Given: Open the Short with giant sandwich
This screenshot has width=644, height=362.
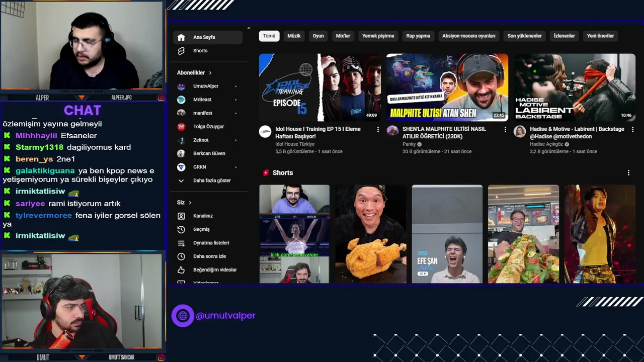Looking at the screenshot, I should [523, 234].
